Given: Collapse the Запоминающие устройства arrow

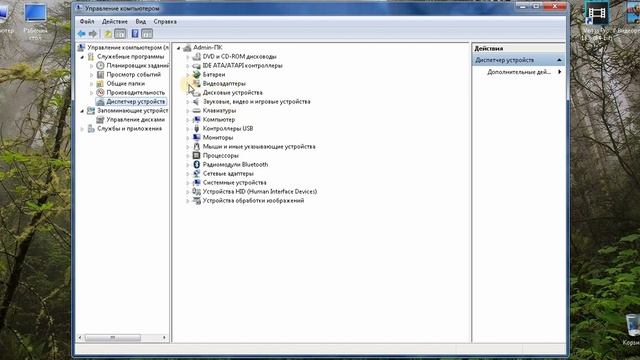Looking at the screenshot, I should 82,111.
